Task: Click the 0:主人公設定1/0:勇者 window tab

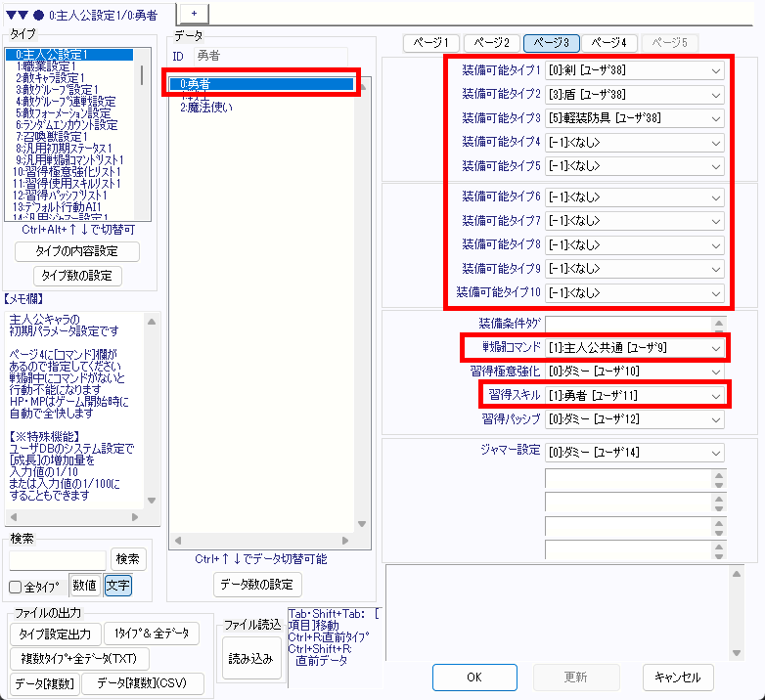Action: pos(88,15)
